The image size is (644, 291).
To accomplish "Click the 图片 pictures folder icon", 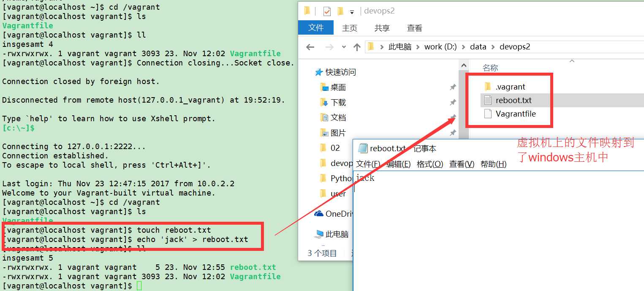I will pos(324,133).
